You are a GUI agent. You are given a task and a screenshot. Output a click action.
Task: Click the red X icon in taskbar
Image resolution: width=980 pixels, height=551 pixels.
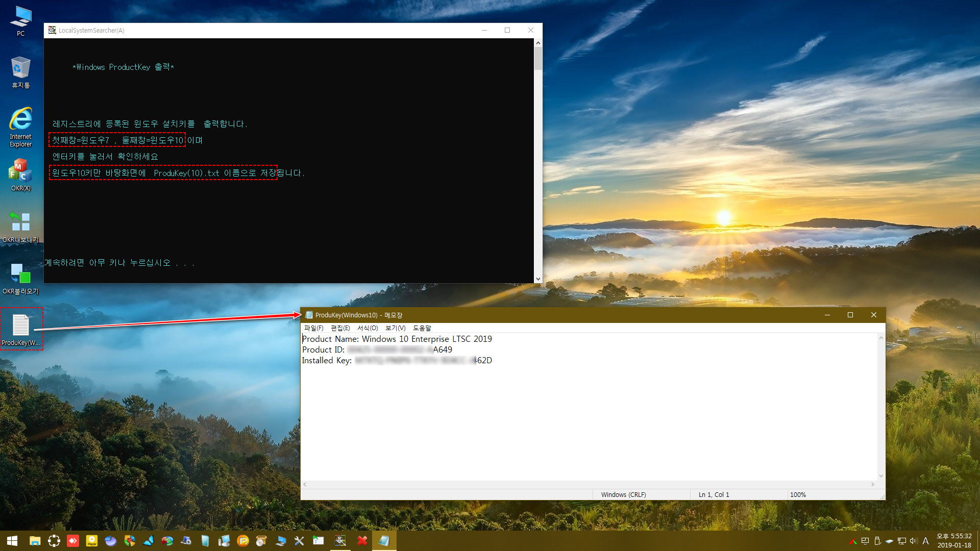[362, 541]
